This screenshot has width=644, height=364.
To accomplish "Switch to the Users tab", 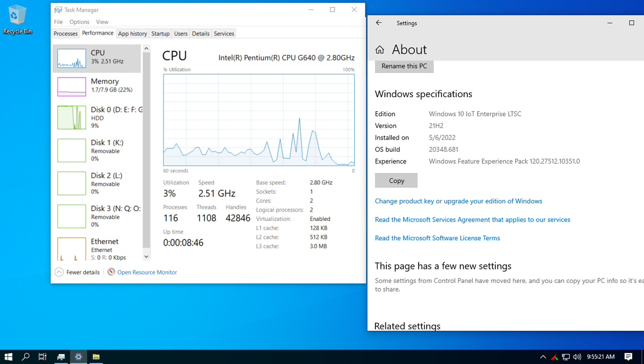I will pos(181,34).
